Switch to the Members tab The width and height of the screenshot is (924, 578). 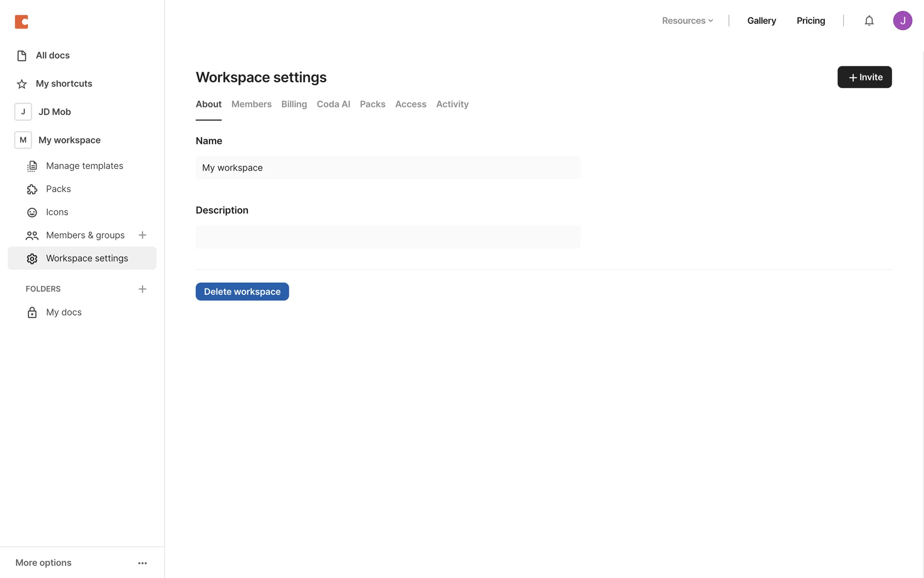(251, 104)
